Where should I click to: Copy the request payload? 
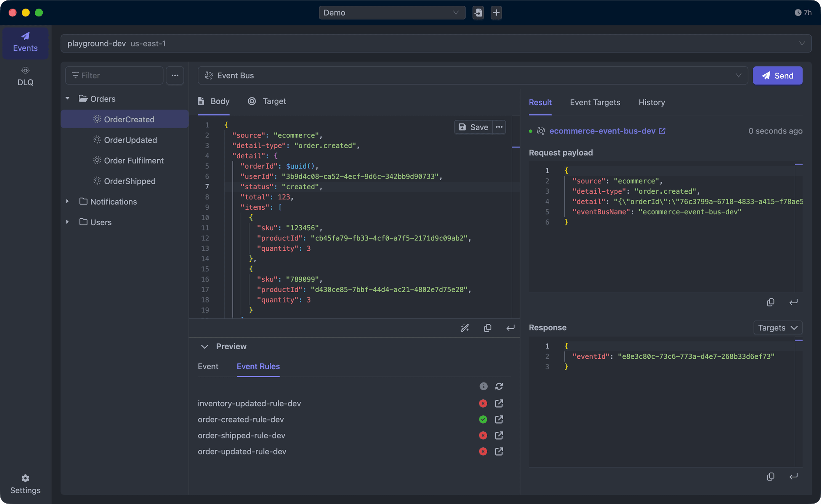click(x=771, y=302)
